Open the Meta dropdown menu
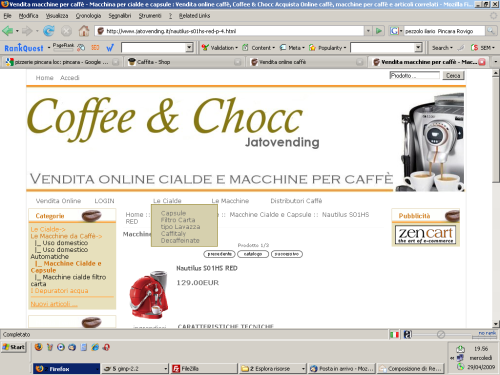 click(x=292, y=48)
